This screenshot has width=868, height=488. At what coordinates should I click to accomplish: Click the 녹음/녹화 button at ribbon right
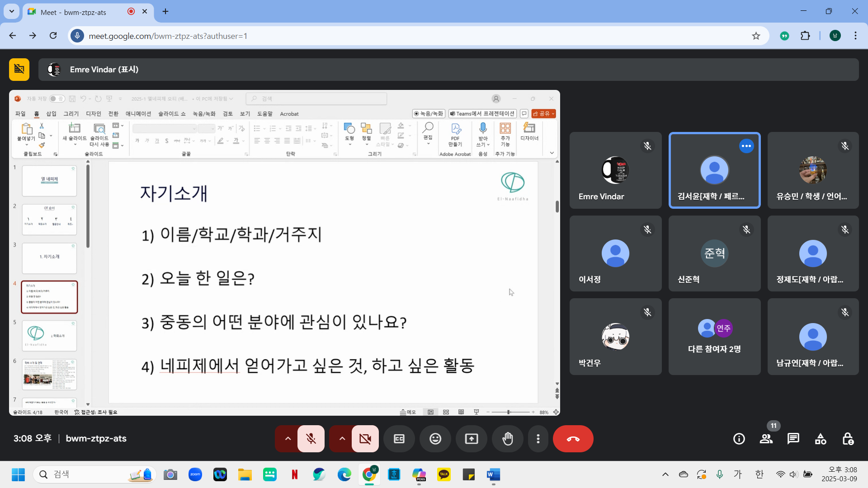pyautogui.click(x=429, y=114)
